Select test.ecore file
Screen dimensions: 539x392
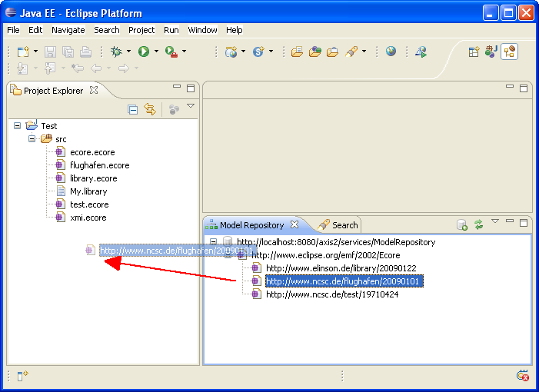coord(89,204)
